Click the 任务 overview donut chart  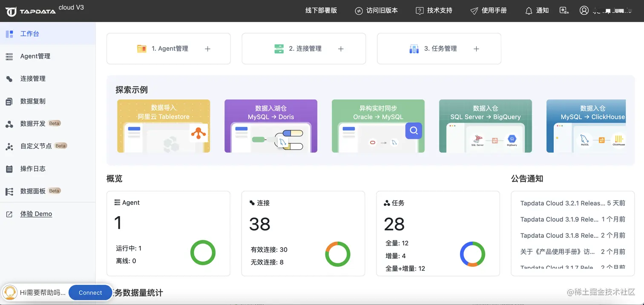(x=472, y=254)
